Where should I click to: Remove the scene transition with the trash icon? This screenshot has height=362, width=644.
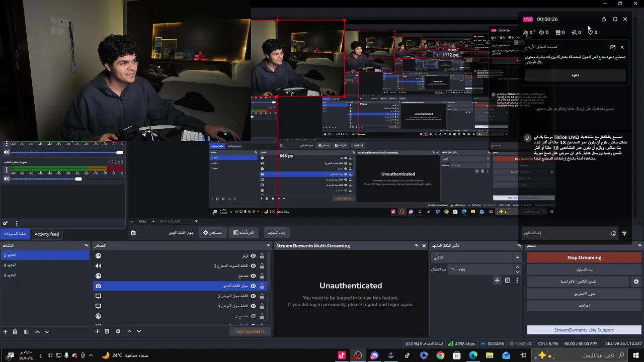pyautogui.click(x=507, y=280)
